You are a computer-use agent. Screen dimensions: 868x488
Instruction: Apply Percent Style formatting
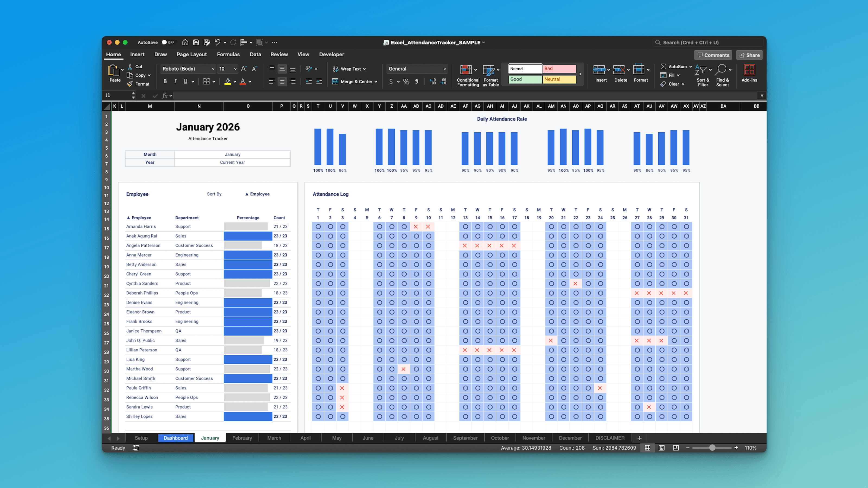(x=406, y=81)
